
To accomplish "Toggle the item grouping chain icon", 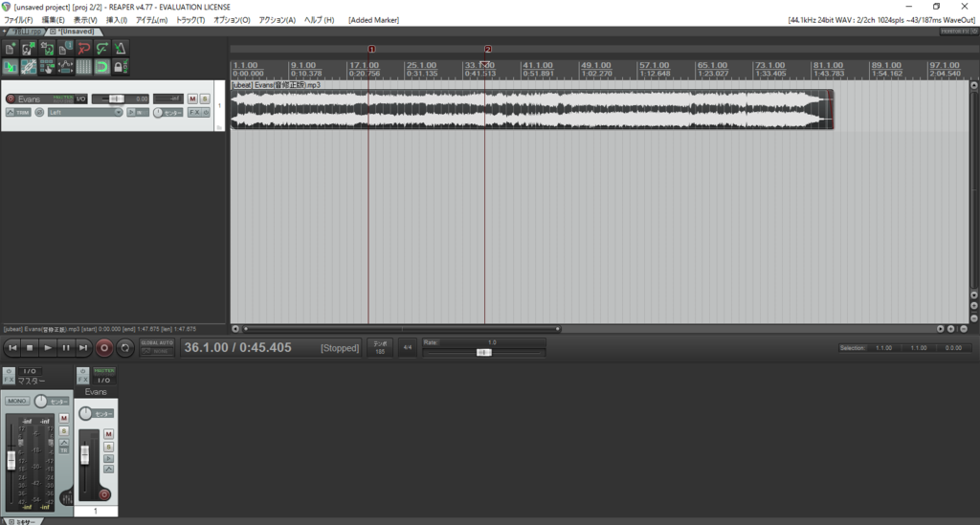I will (28, 66).
